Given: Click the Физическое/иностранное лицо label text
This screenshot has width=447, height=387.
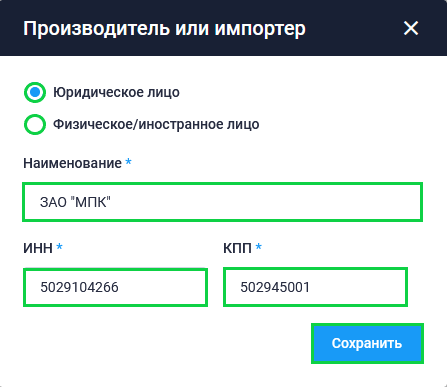Looking at the screenshot, I should coord(156,124).
